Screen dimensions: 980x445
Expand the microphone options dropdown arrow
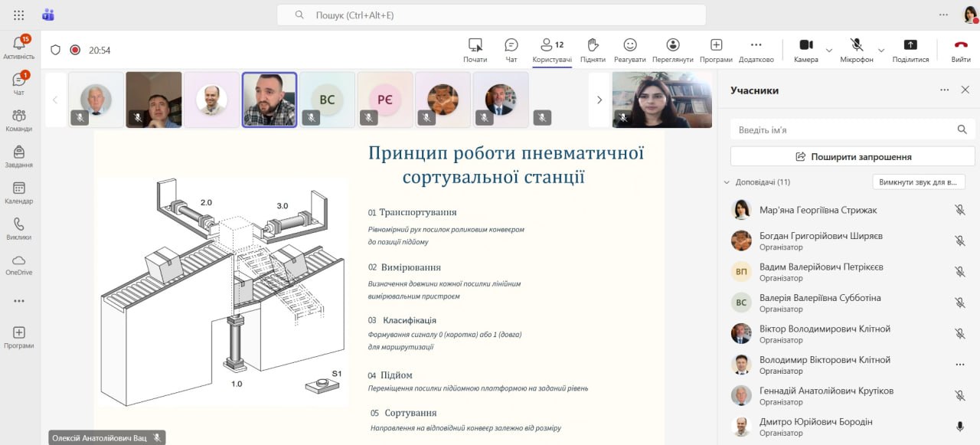(x=881, y=51)
